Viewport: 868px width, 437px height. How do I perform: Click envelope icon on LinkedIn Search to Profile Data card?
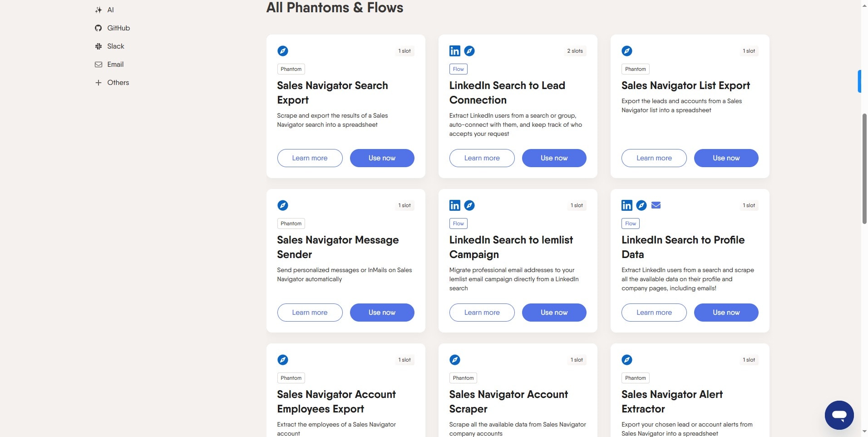656,205
